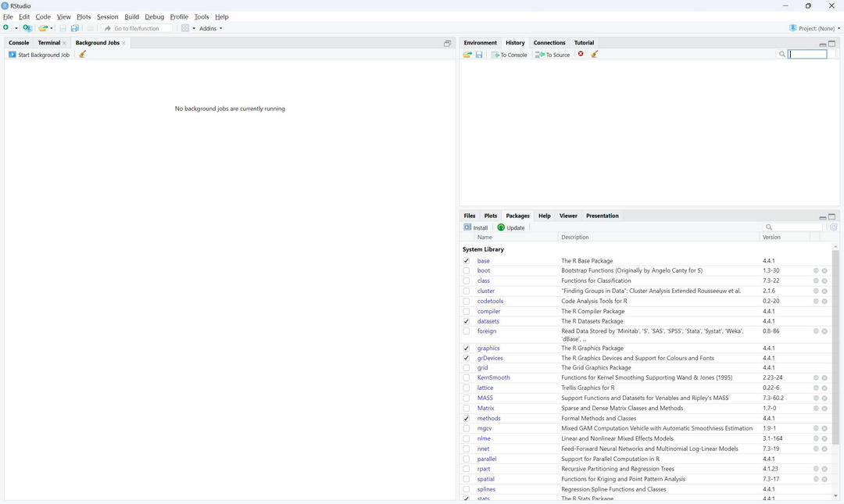Viewport: 844px width, 504px height.
Task: Clear all history entries with the broom icon
Action: point(595,54)
